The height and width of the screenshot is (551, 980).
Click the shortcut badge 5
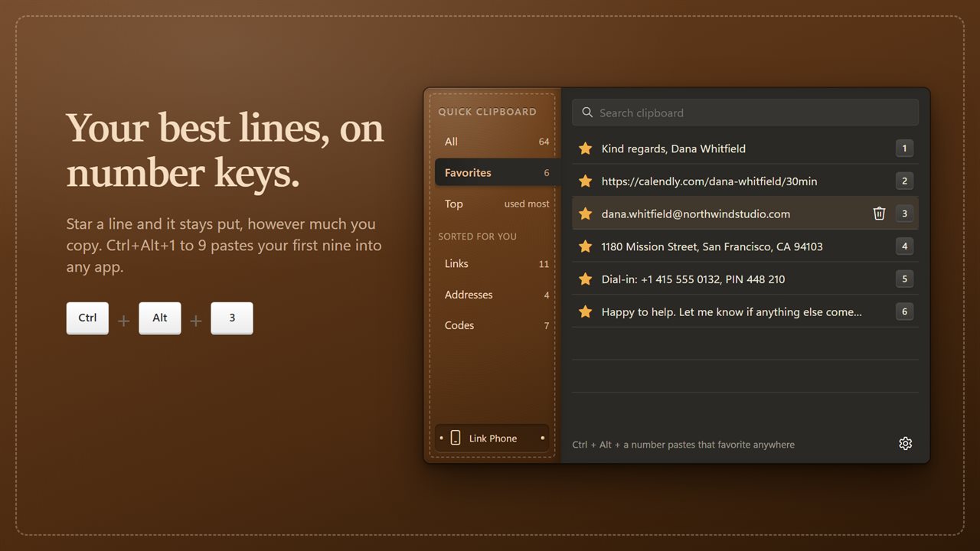(x=904, y=279)
